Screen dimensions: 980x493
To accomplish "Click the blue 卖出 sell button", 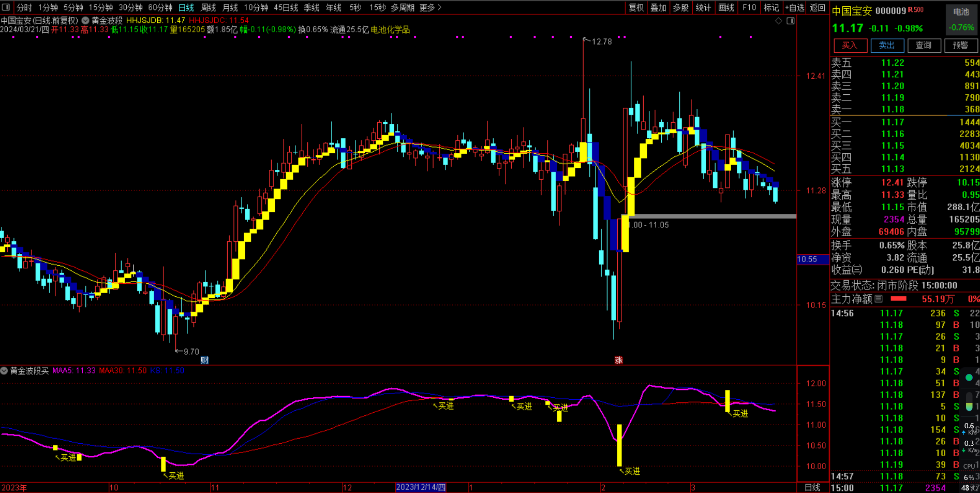I will 887,46.
